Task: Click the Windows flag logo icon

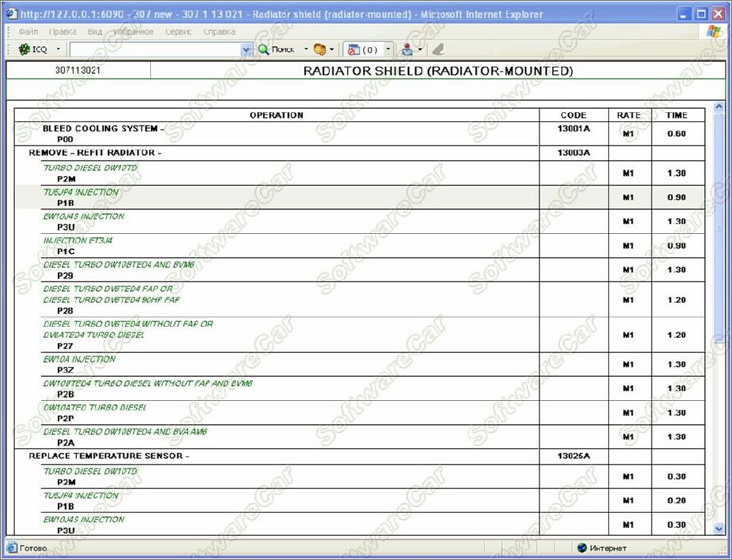Action: [x=714, y=31]
